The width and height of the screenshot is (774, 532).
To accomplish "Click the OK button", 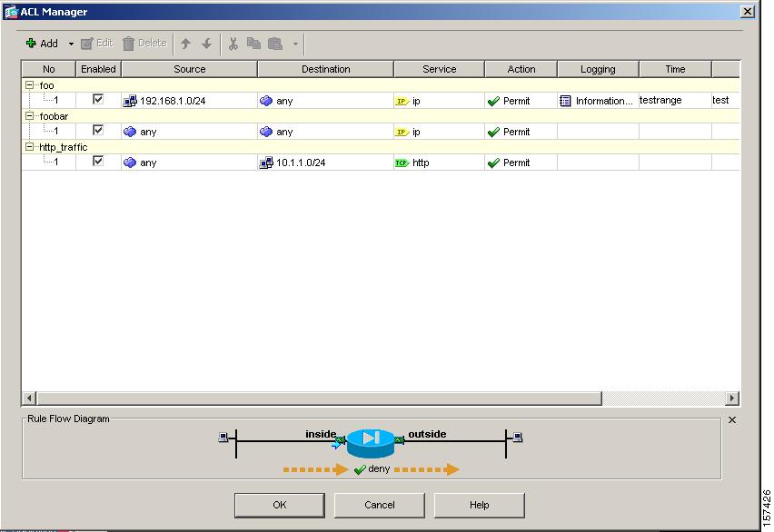I will click(x=280, y=505).
